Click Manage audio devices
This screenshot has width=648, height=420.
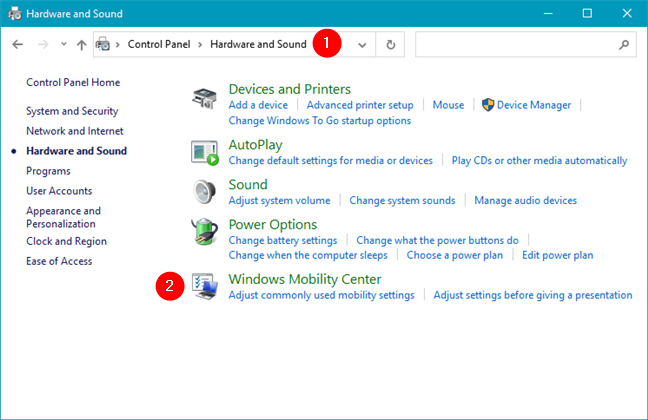tap(525, 200)
